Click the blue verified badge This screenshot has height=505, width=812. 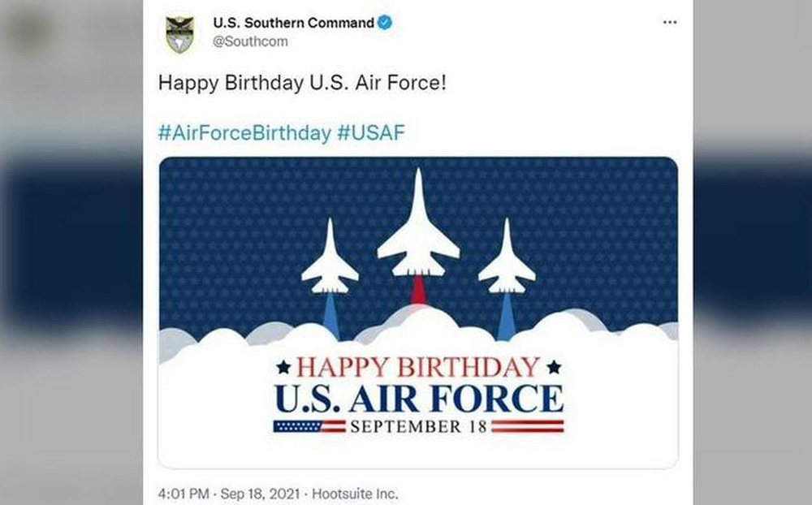tap(385, 23)
